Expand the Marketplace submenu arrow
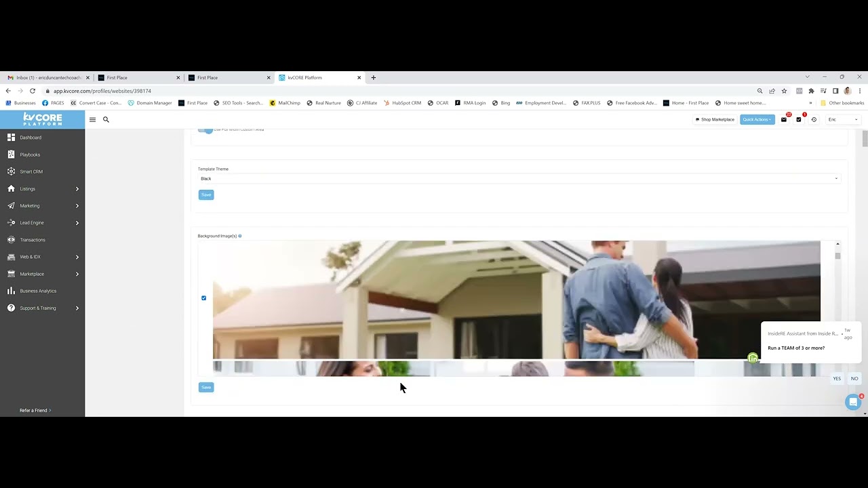This screenshot has width=868, height=488. (77, 274)
